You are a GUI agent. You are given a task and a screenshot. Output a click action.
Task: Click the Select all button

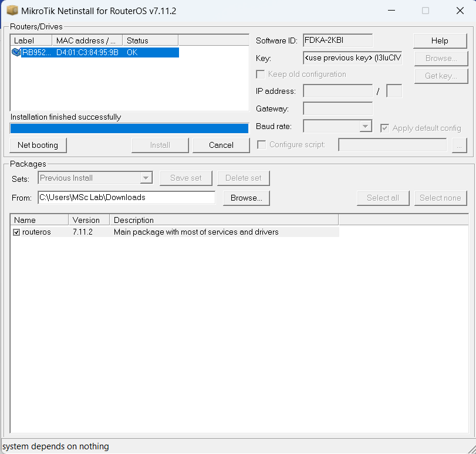coord(383,198)
